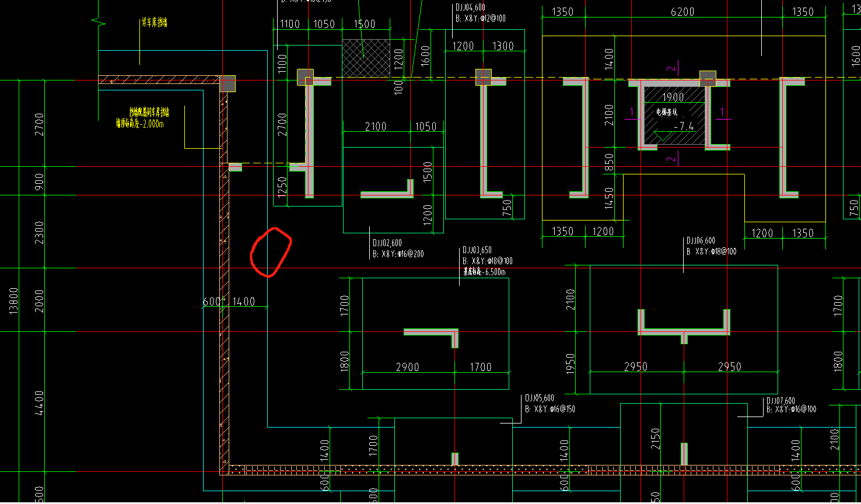The image size is (861, 504).
Task: Select the 6200 horizontal dimension
Action: [683, 12]
